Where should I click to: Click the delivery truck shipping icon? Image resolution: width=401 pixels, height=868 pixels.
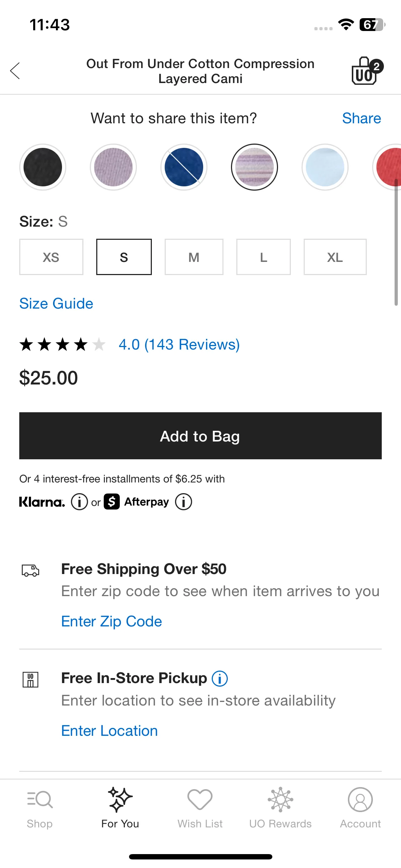[30, 570]
